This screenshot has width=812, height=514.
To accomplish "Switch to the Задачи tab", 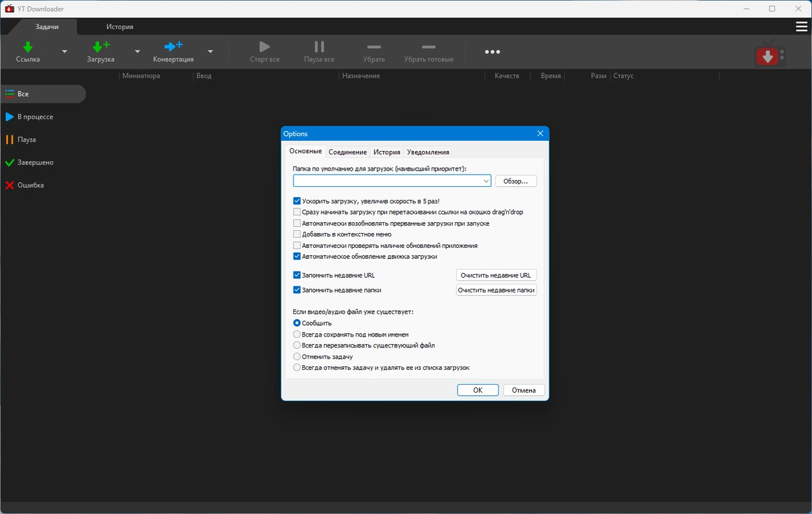I will 47,26.
